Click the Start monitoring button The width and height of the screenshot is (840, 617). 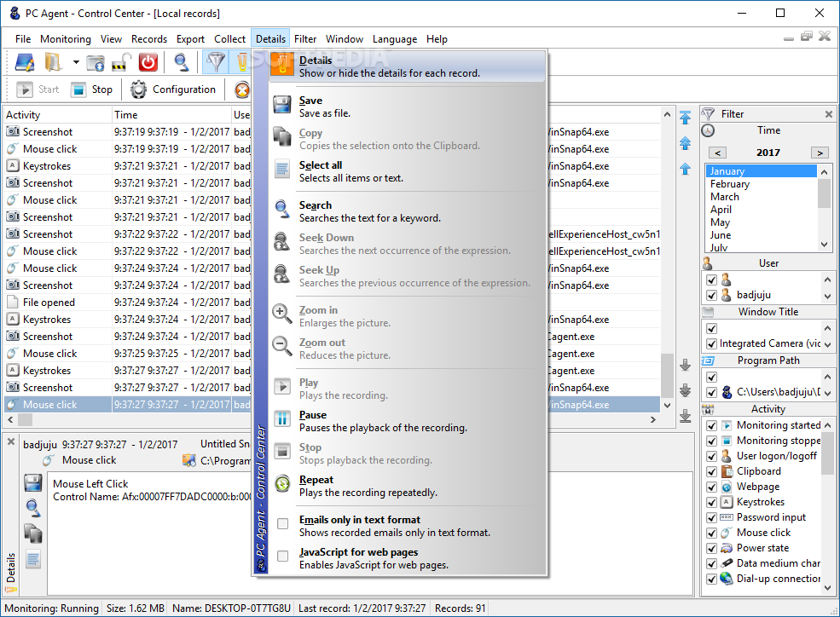point(38,89)
